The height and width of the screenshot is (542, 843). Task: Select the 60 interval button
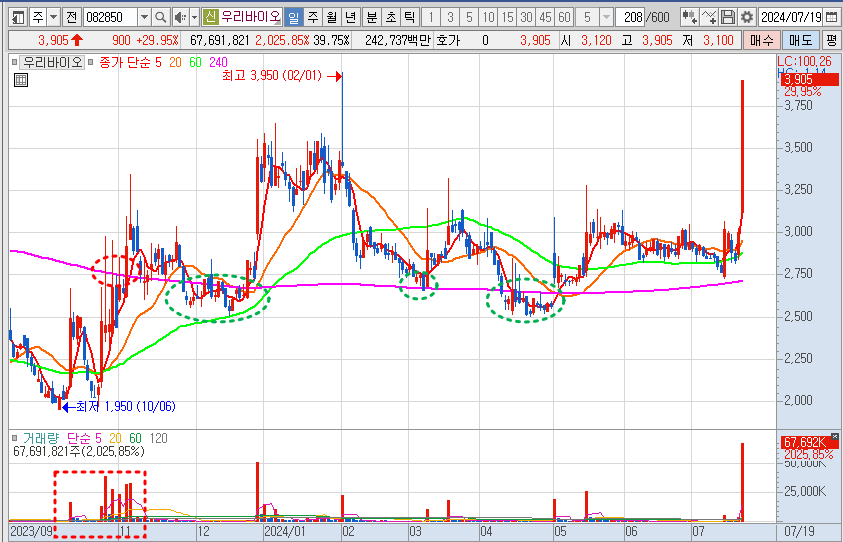pos(563,18)
